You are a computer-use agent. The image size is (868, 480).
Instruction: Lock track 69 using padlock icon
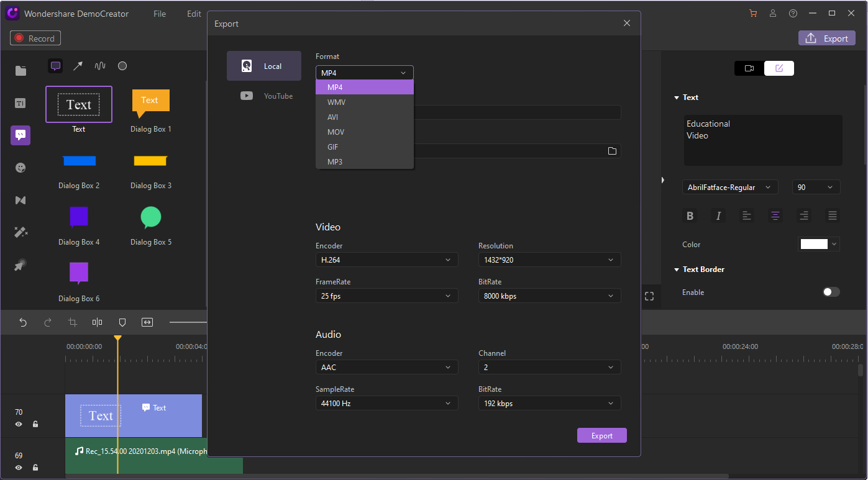tap(35, 468)
